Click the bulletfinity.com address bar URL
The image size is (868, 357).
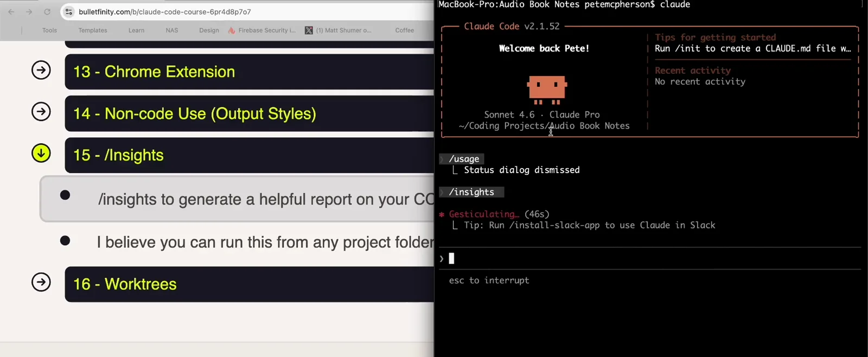pyautogui.click(x=165, y=11)
